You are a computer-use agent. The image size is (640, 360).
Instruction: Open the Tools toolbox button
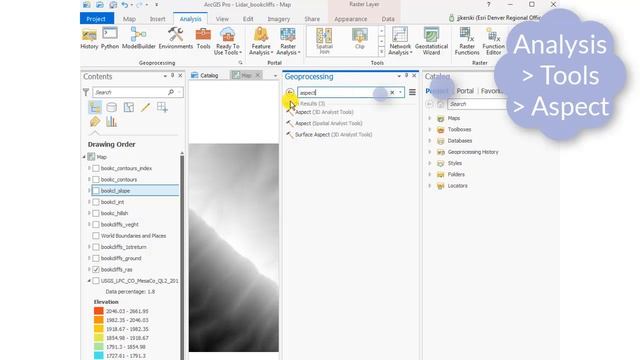[203, 39]
